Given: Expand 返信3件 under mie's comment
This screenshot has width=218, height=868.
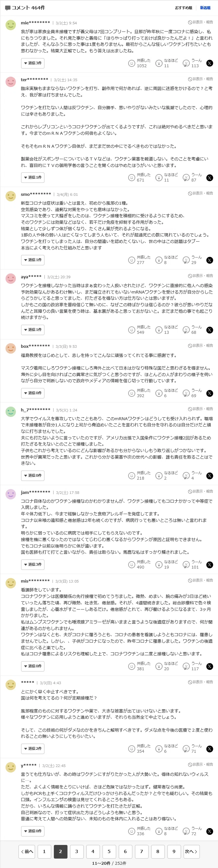Looking at the screenshot, I should click(33, 63).
